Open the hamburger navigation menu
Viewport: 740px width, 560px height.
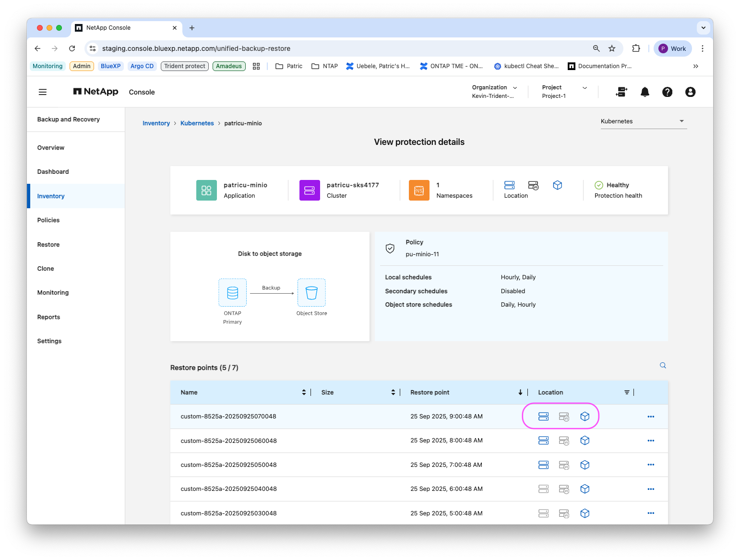pyautogui.click(x=43, y=92)
